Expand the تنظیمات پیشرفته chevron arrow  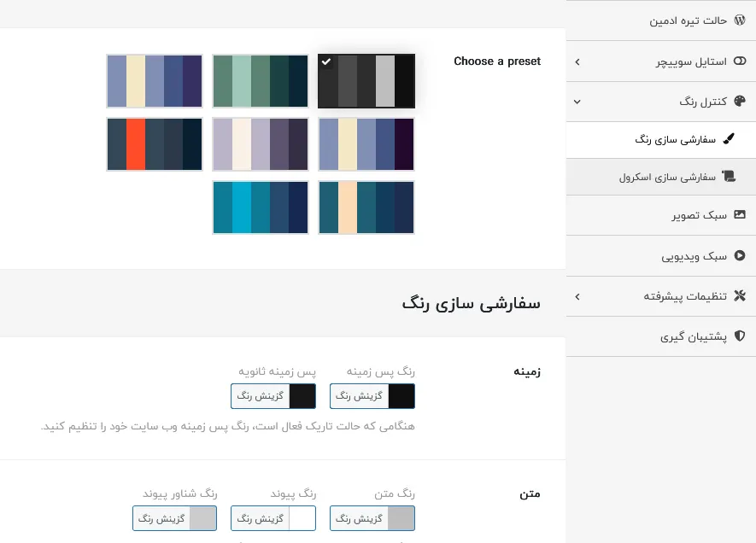click(577, 297)
